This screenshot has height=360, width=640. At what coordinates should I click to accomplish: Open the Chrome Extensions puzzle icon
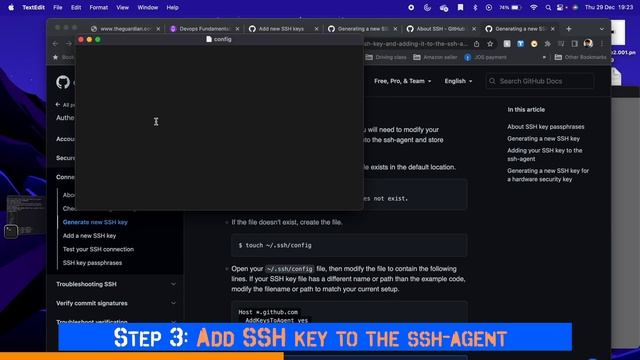click(x=547, y=44)
